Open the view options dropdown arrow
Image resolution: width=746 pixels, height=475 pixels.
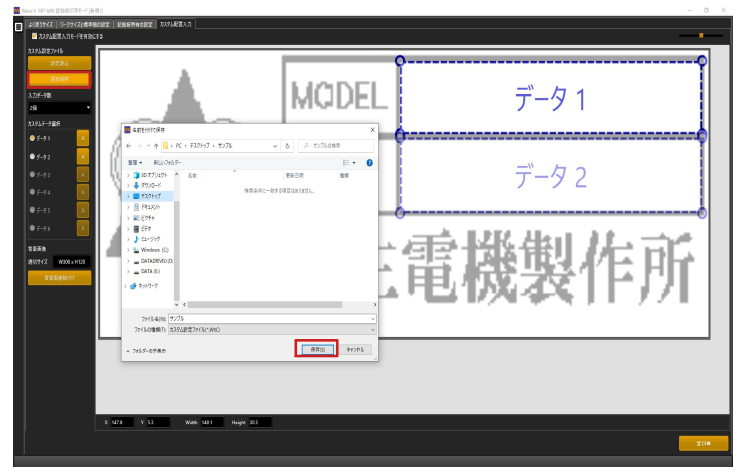coord(354,163)
